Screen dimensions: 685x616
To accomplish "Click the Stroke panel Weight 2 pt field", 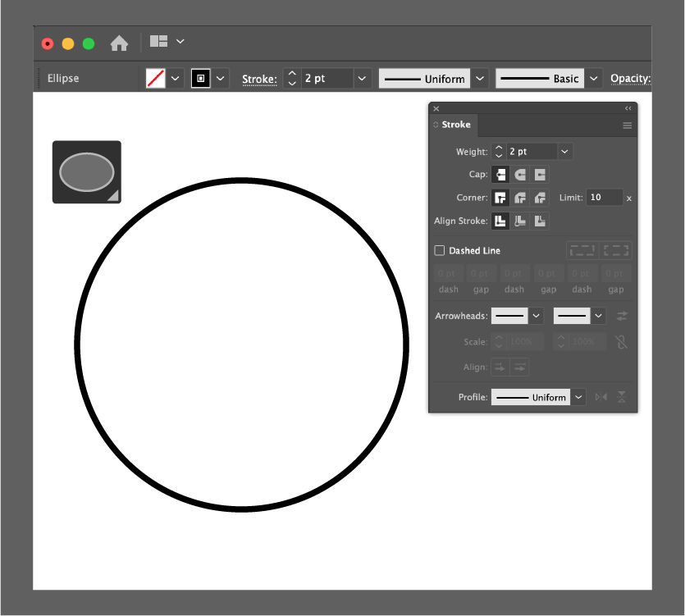I will pyautogui.click(x=532, y=152).
